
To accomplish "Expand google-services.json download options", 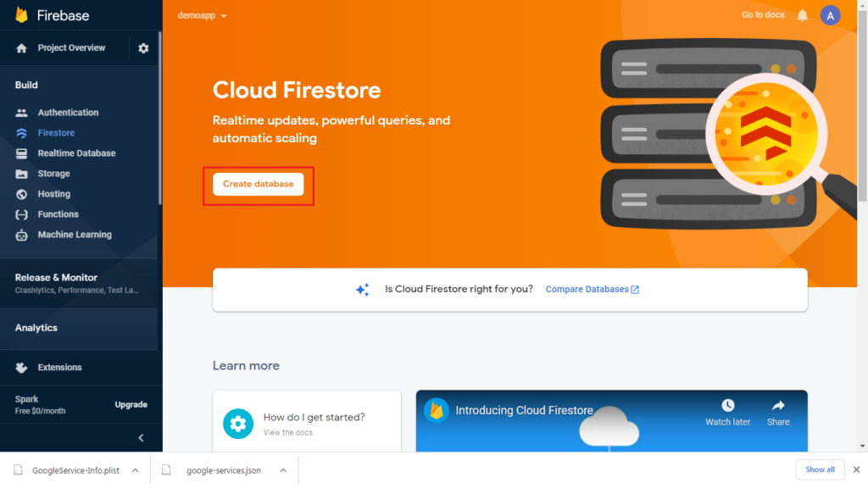I will [283, 469].
